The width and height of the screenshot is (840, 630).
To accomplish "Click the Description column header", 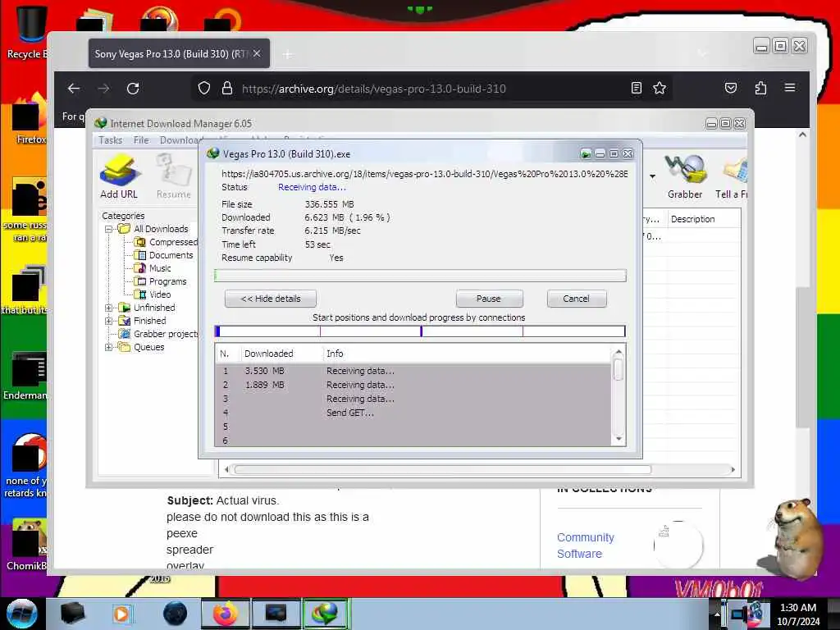I will click(704, 219).
